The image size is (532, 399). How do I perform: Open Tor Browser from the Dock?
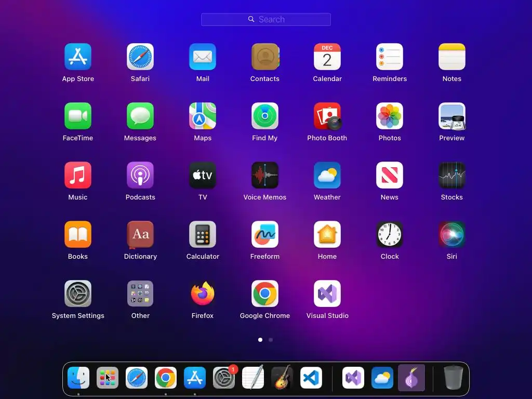pyautogui.click(x=411, y=378)
